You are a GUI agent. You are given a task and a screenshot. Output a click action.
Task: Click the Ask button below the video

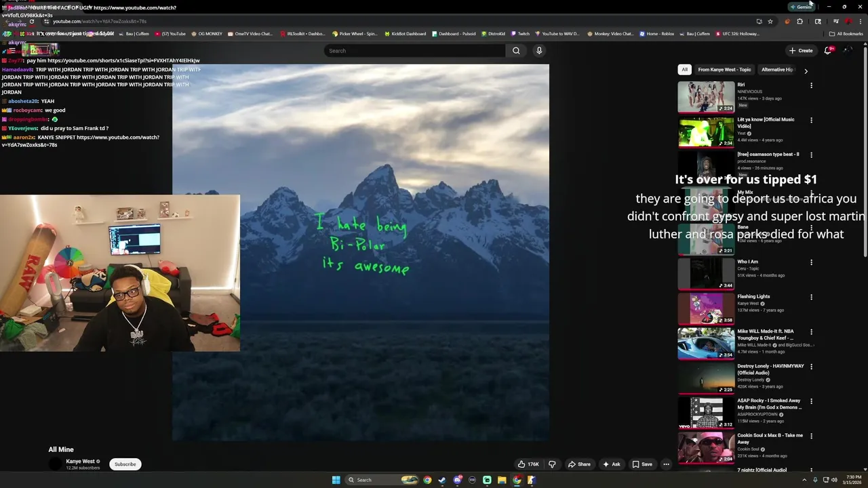tap(612, 464)
